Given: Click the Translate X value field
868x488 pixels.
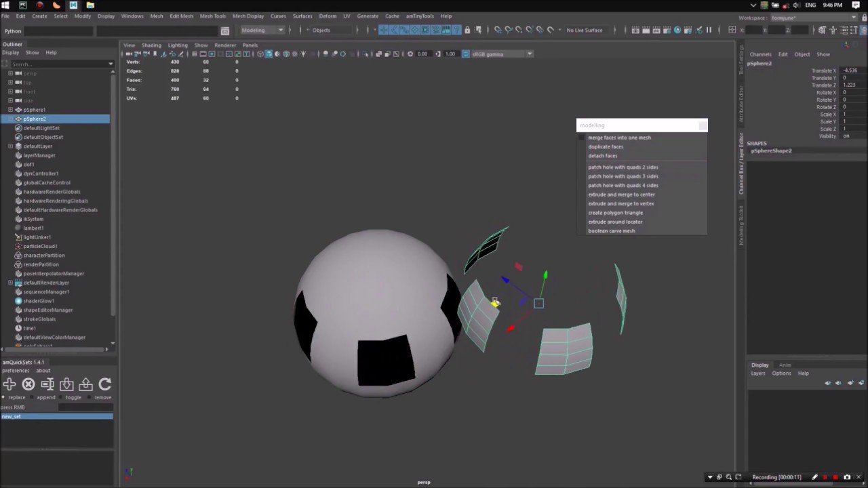Looking at the screenshot, I should pyautogui.click(x=853, y=70).
